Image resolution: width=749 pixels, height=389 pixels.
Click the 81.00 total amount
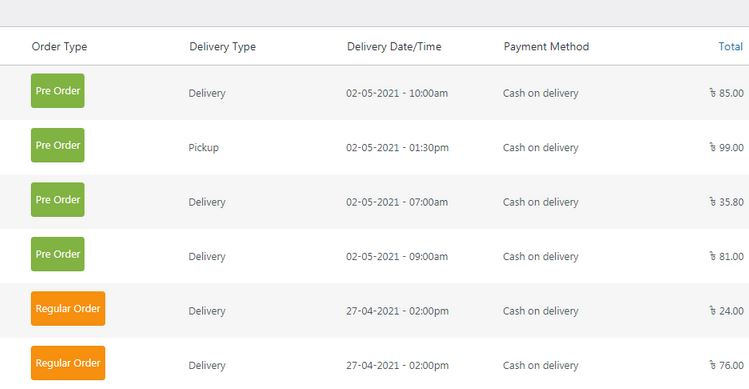coord(727,257)
